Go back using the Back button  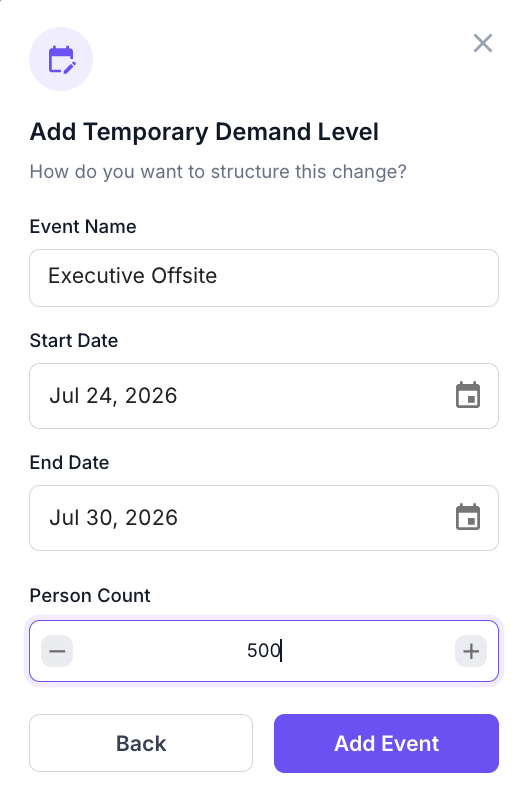click(141, 743)
